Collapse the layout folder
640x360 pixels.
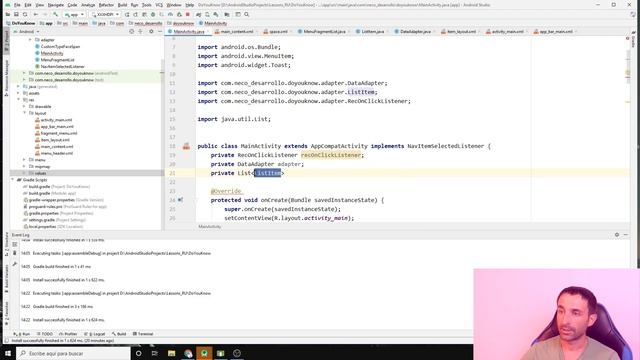pos(24,113)
